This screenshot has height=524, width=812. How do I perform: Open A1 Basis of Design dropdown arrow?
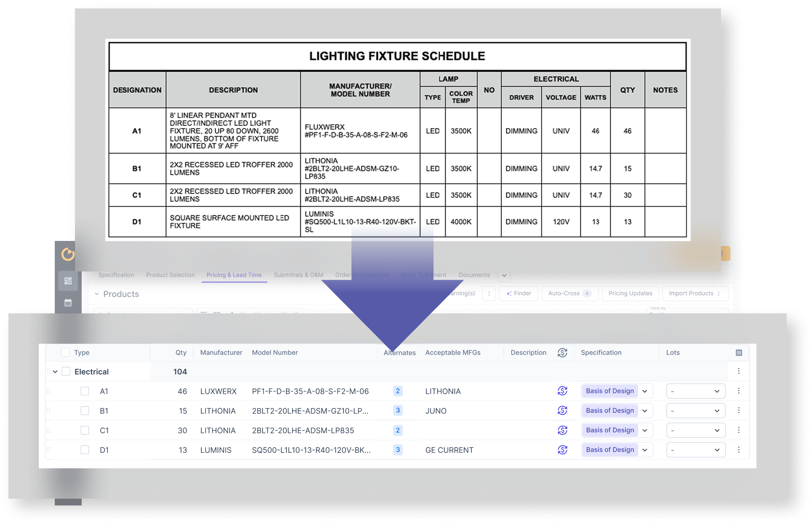(645, 391)
